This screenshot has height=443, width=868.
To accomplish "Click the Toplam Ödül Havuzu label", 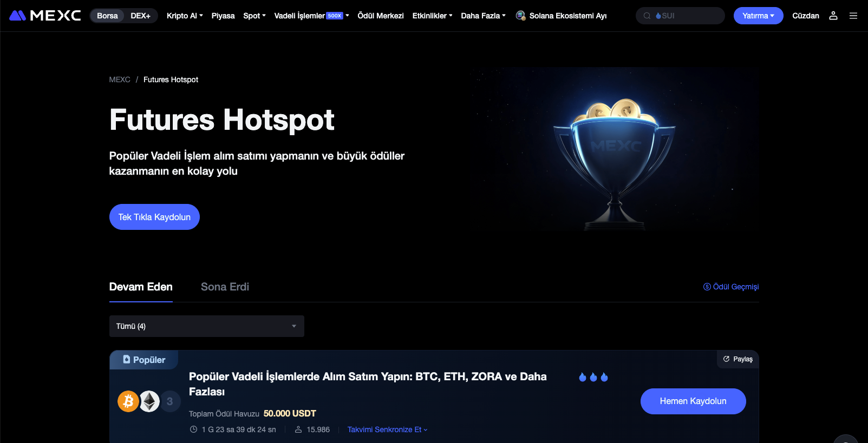I will [x=224, y=414].
